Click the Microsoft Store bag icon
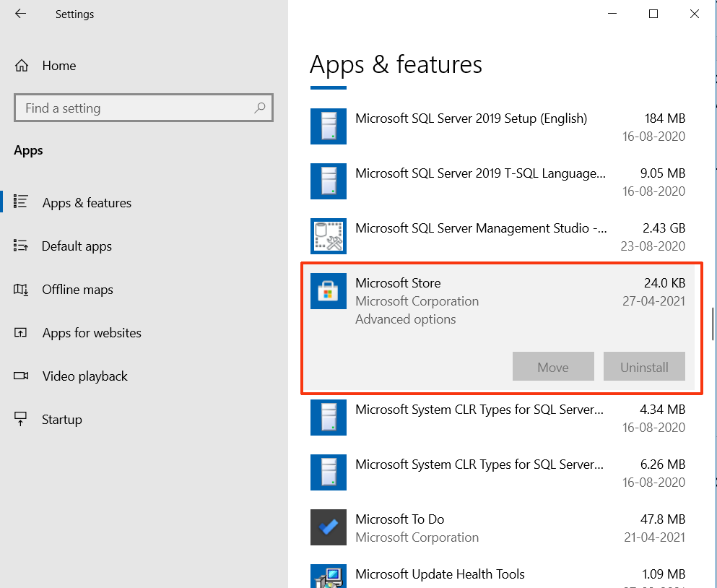Viewport: 717px width, 588px height. (x=329, y=291)
